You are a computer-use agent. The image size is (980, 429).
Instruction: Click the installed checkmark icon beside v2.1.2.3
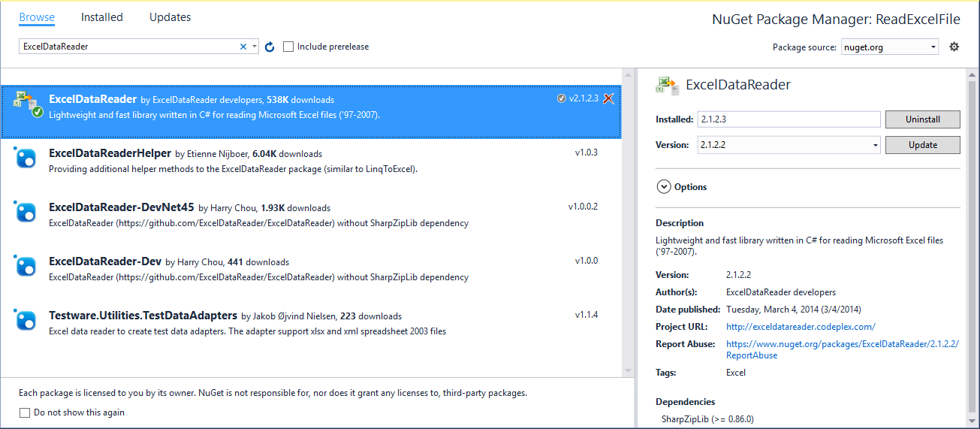(x=562, y=98)
